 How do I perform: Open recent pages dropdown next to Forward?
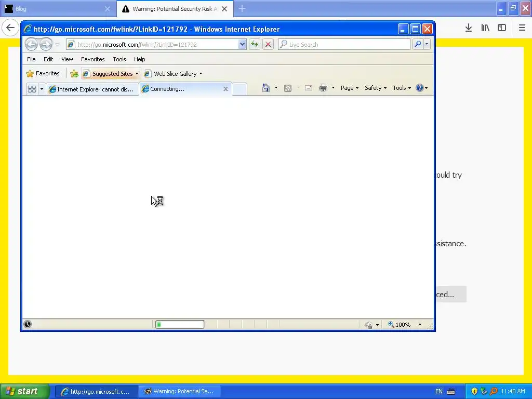coord(57,45)
